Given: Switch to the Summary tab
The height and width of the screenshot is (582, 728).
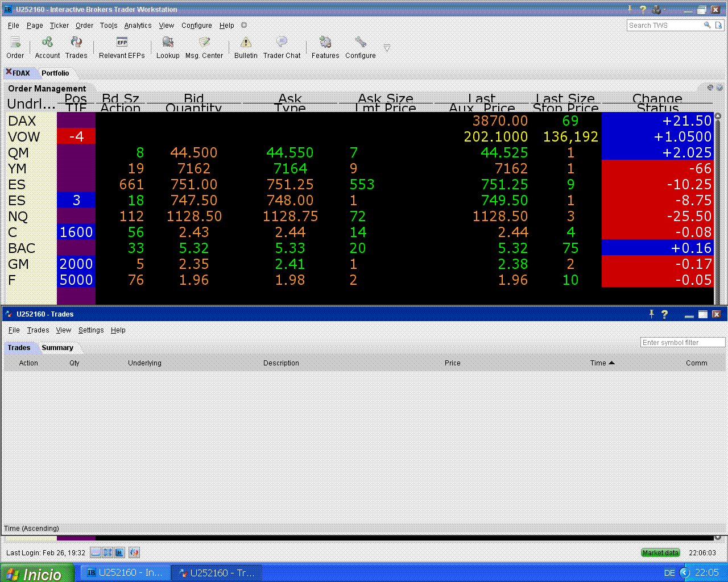Looking at the screenshot, I should [x=57, y=348].
